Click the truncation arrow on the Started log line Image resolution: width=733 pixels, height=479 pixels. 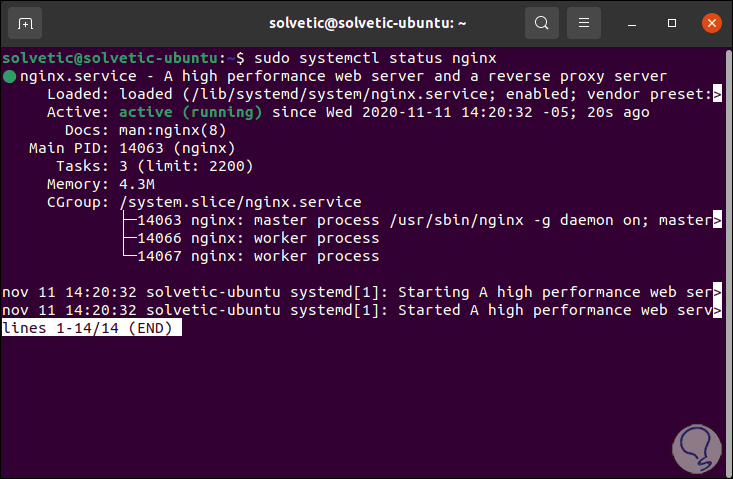tap(716, 310)
